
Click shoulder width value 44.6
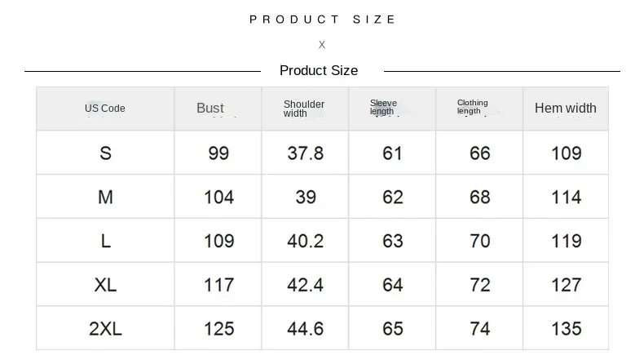click(306, 329)
